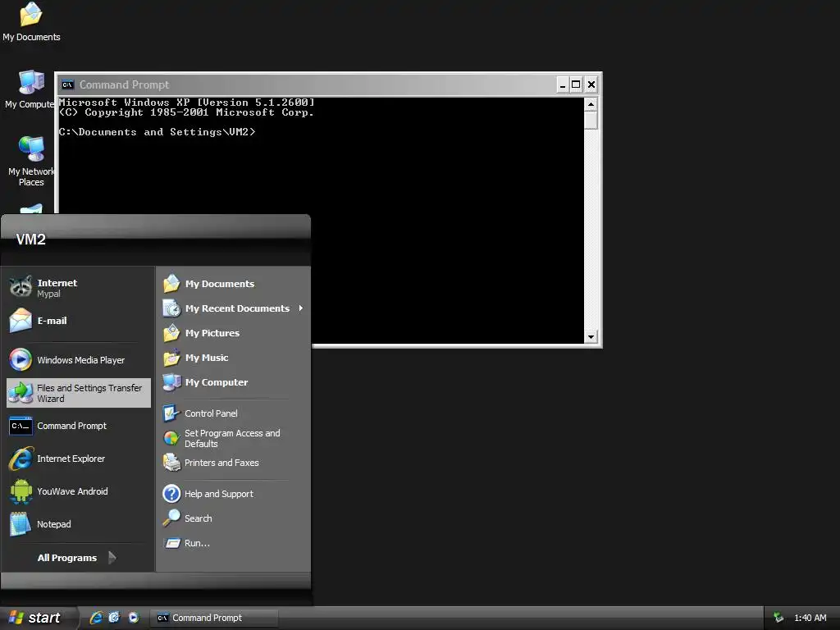This screenshot has height=630, width=840.
Task: Click the Start button
Action: coord(36,618)
